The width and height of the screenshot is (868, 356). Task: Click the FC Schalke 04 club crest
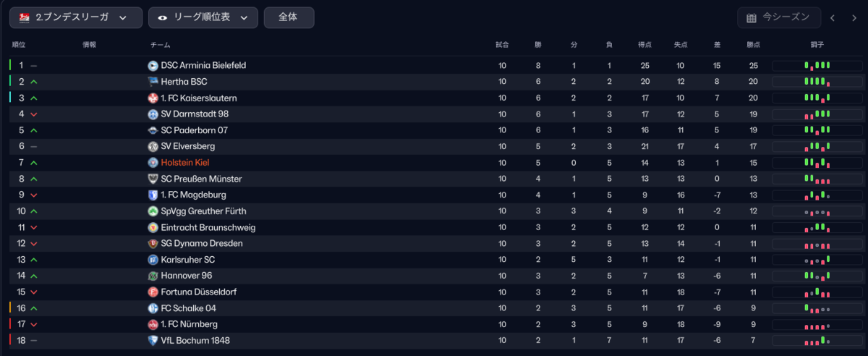point(153,308)
